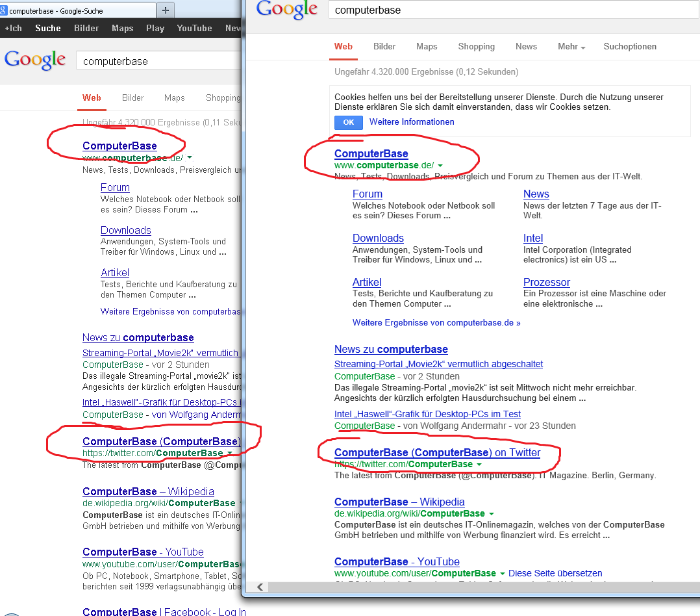Click Maps in the black Google bar

click(122, 28)
